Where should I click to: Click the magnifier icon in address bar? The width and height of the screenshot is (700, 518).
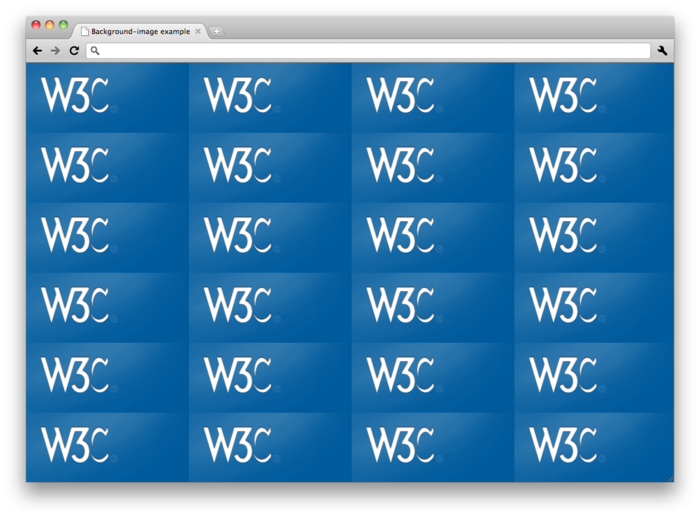[x=96, y=50]
